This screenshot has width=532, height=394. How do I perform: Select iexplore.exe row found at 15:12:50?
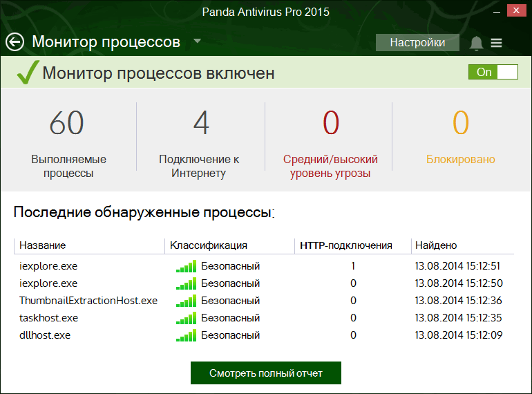tap(264, 283)
